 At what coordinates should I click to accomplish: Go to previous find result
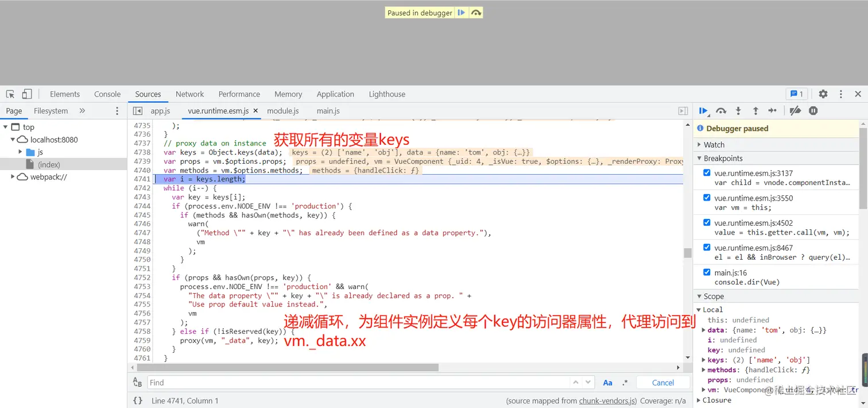576,382
